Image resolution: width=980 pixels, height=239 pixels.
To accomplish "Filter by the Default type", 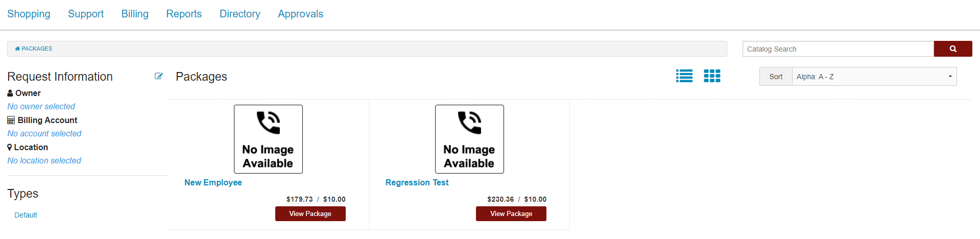I will coord(26,215).
